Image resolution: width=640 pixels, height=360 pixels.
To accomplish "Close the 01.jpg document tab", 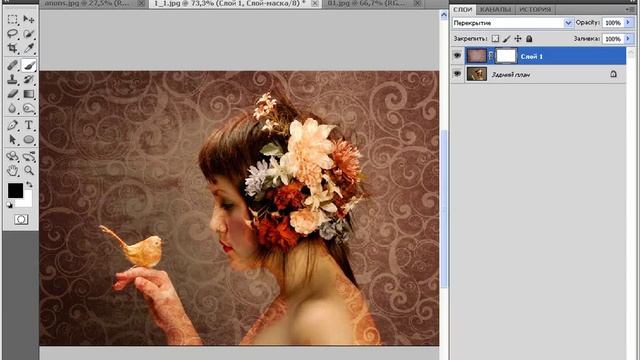I will 418,3.
